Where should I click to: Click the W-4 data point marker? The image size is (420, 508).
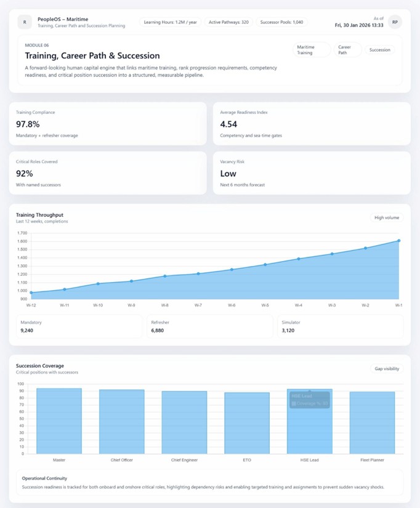tap(299, 259)
